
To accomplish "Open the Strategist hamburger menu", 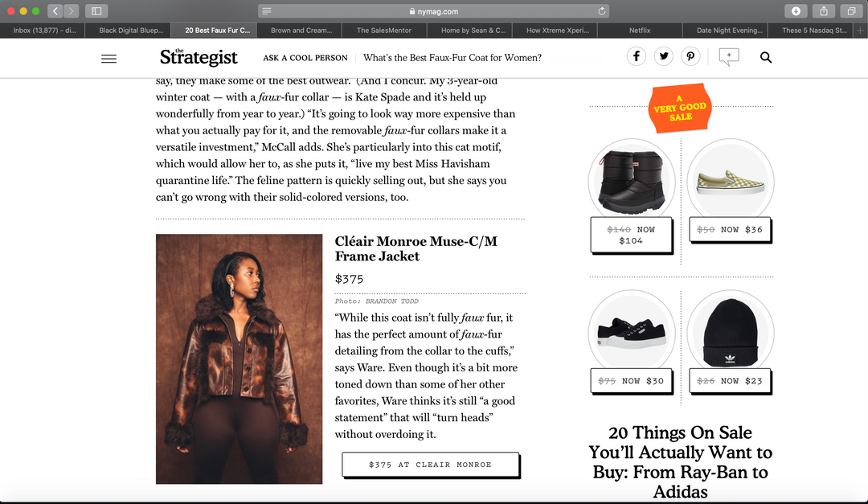I will [109, 58].
